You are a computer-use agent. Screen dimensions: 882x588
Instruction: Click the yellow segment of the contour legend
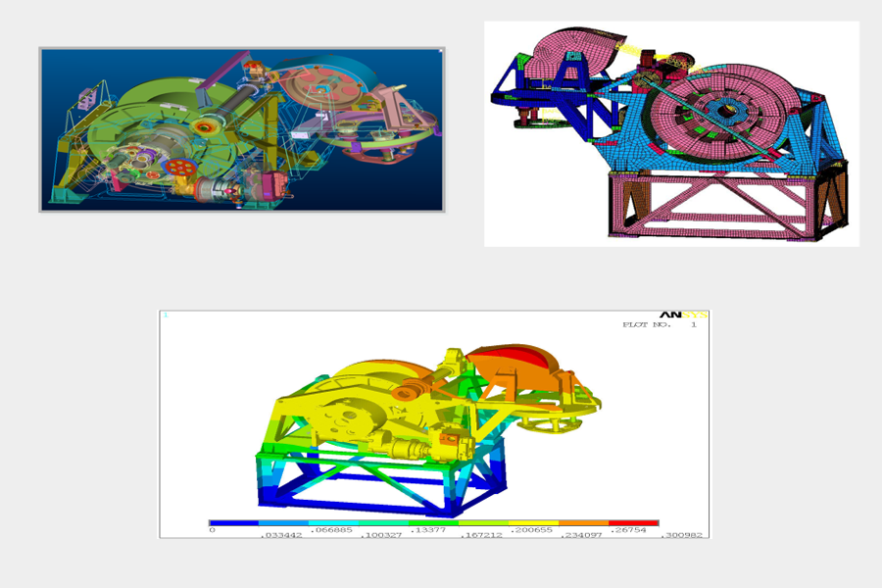(x=533, y=523)
